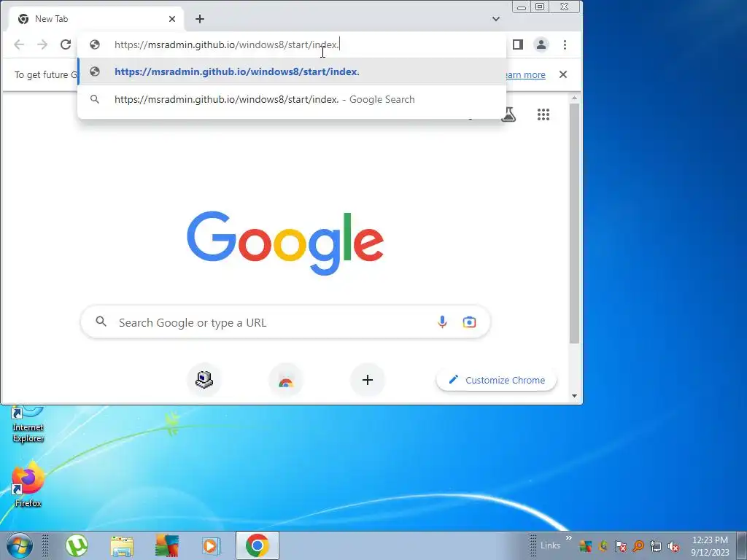This screenshot has height=560, width=747.
Task: Dismiss the info bar with the X
Action: [563, 74]
